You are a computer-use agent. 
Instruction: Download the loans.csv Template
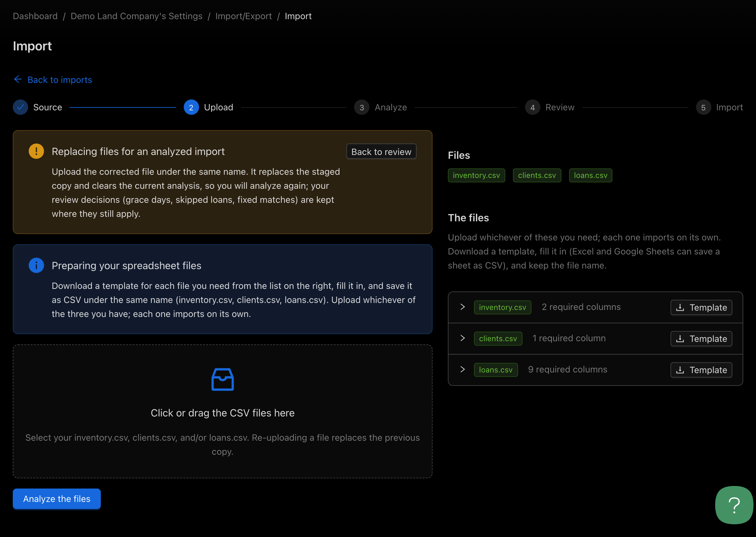point(701,370)
